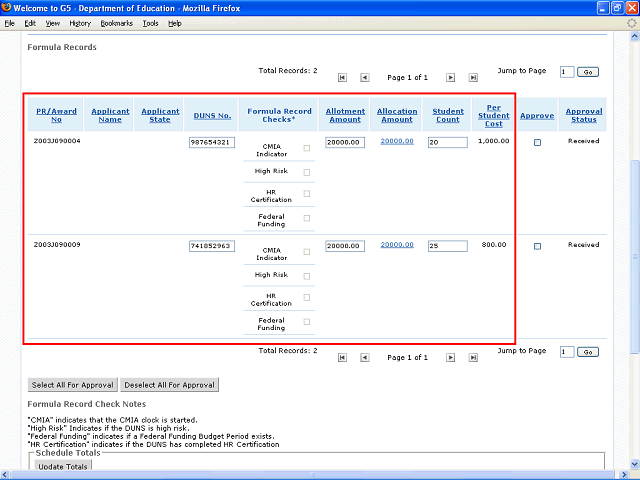Check Approve box for award Z003J090004
This screenshot has height=480, width=640.
[x=537, y=143]
